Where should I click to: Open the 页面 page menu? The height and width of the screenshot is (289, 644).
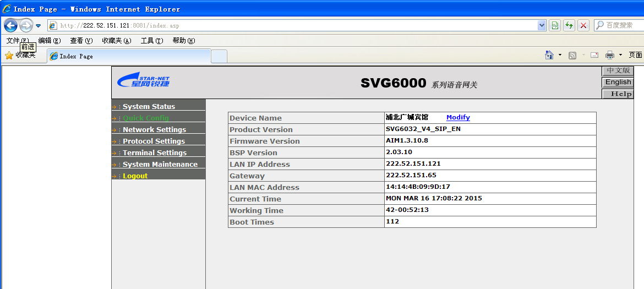point(635,55)
